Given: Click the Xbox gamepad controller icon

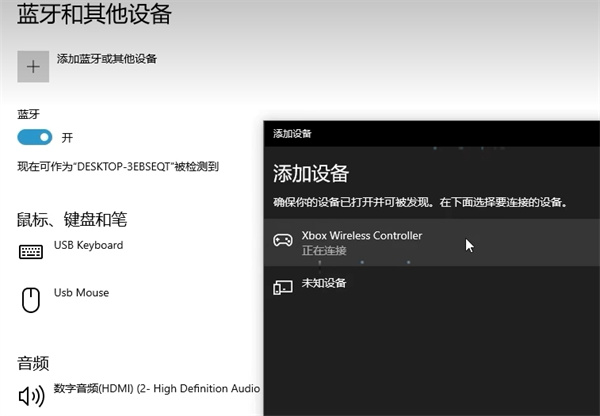Looking at the screenshot, I should 283,241.
